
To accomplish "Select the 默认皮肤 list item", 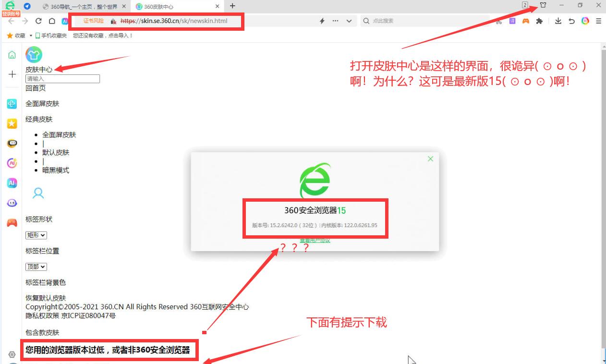I will coord(56,153).
